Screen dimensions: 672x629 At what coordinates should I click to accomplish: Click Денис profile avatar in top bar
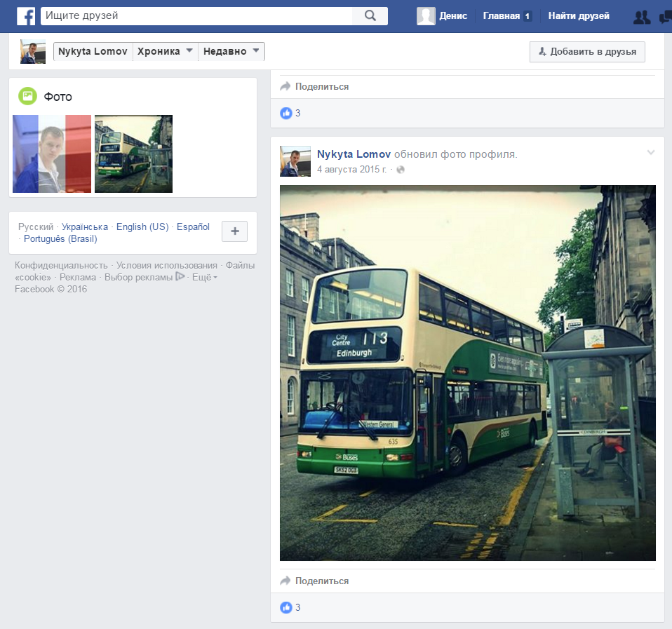[x=426, y=16]
